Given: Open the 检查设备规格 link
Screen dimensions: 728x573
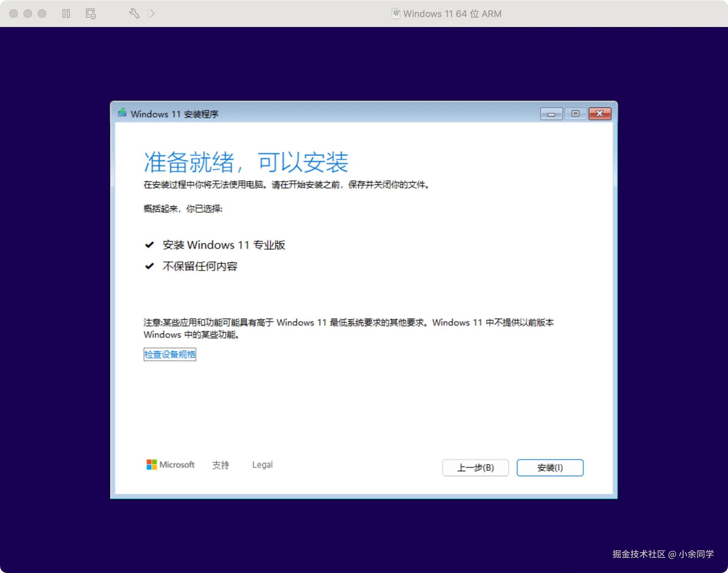Looking at the screenshot, I should pos(170,354).
